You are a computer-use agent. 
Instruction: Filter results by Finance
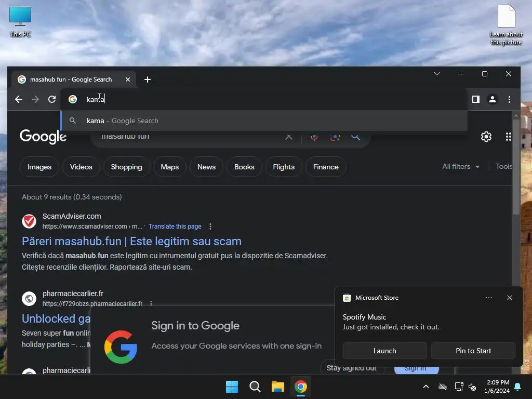pos(326,167)
